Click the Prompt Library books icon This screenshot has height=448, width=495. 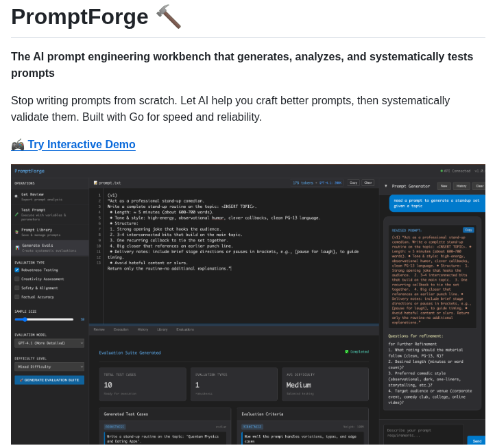16,232
